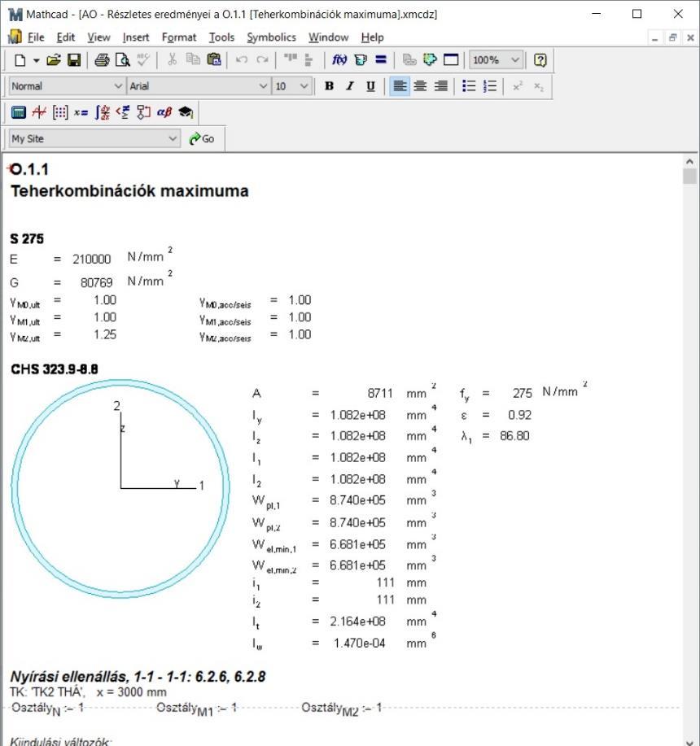
Task: Save the worksheet with floppy disk icon
Action: click(x=74, y=60)
